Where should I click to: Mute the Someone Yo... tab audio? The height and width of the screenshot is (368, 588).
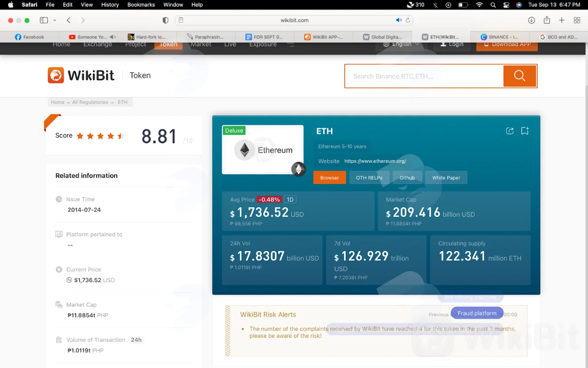tap(112, 37)
